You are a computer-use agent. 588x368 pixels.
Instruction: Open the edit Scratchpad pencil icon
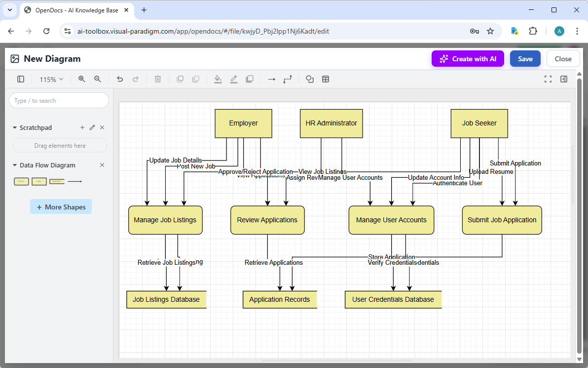92,127
